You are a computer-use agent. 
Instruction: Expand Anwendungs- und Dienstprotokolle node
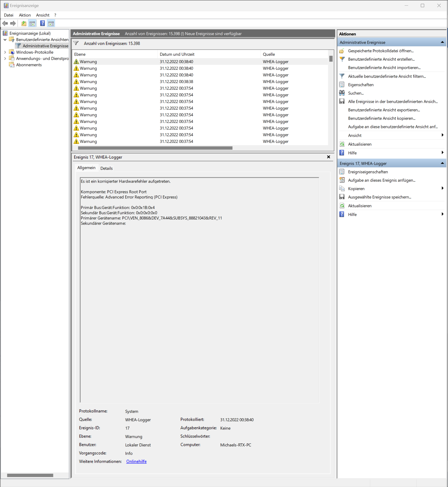5,59
